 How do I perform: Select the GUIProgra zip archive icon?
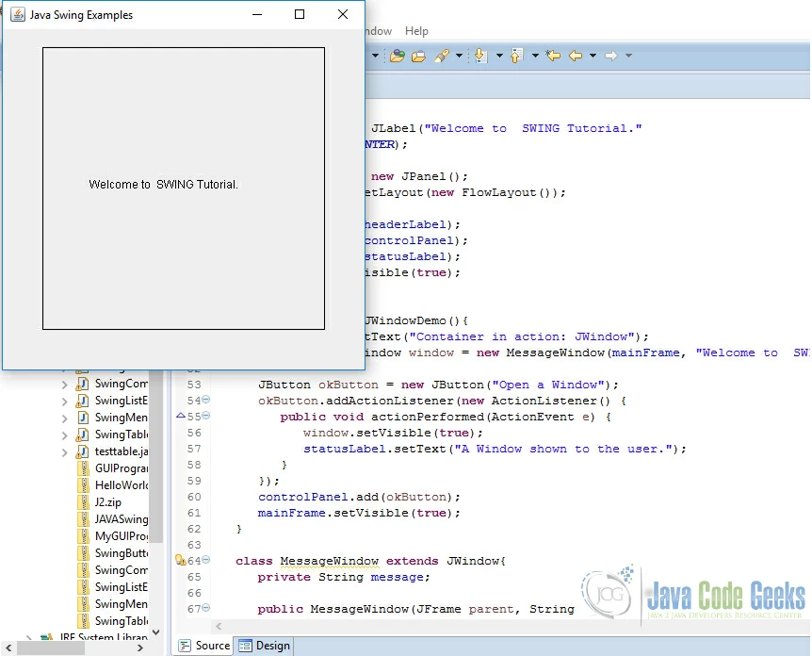(83, 468)
